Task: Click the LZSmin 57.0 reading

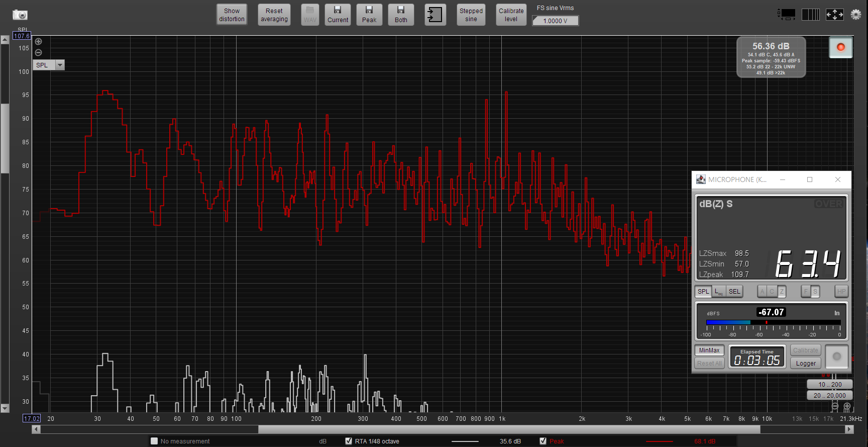Action: pyautogui.click(x=724, y=264)
